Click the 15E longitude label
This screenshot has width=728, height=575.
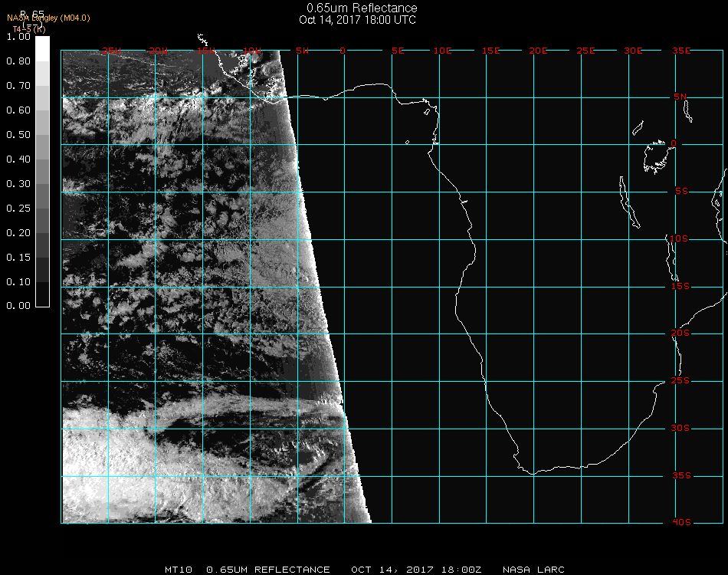point(490,51)
